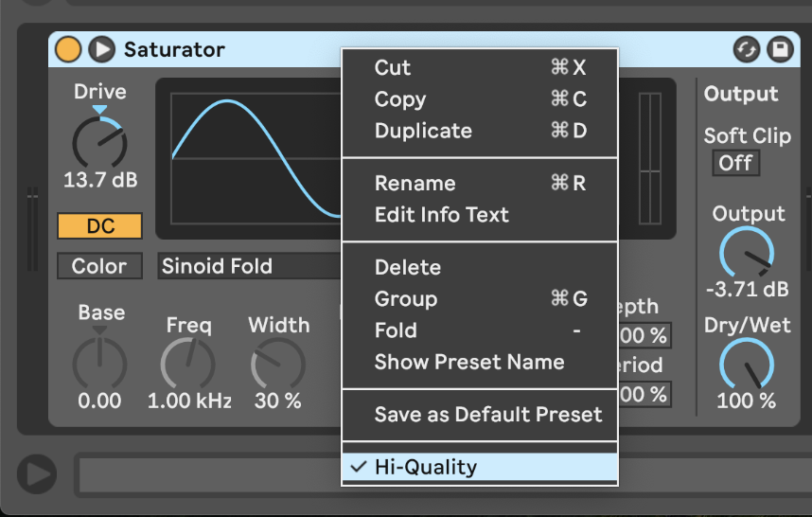Click the play triangle icon beside Saturator
This screenshot has width=812, height=517.
coord(101,49)
